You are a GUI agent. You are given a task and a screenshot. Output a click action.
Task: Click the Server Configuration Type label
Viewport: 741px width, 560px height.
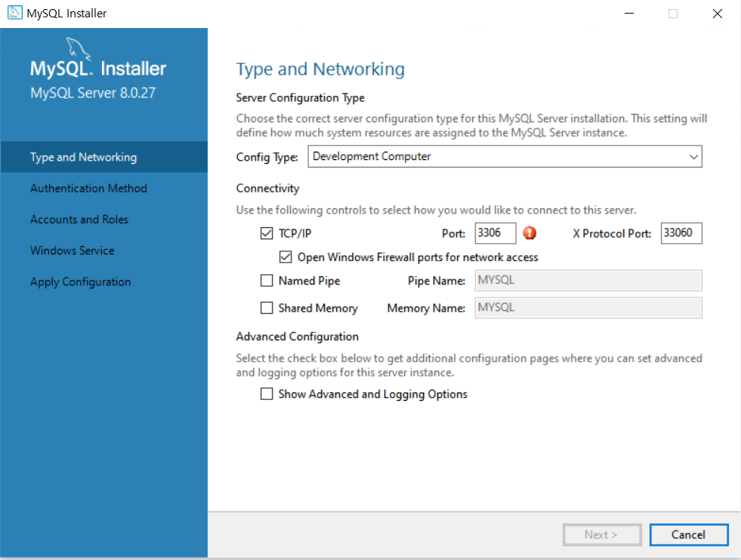[x=300, y=98]
